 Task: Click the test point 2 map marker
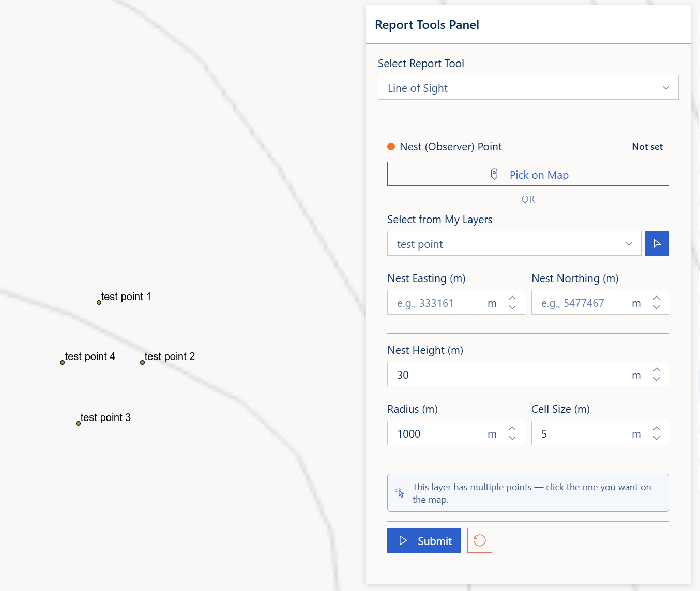click(142, 362)
